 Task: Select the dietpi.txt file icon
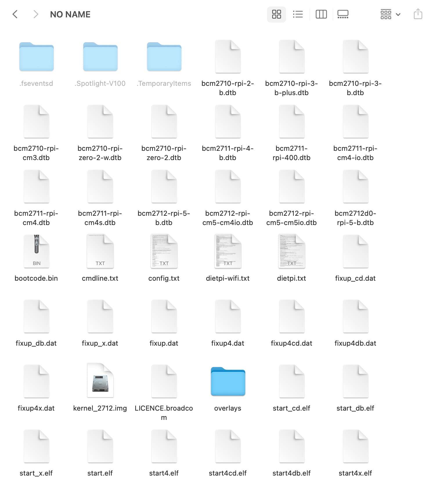pyautogui.click(x=292, y=251)
